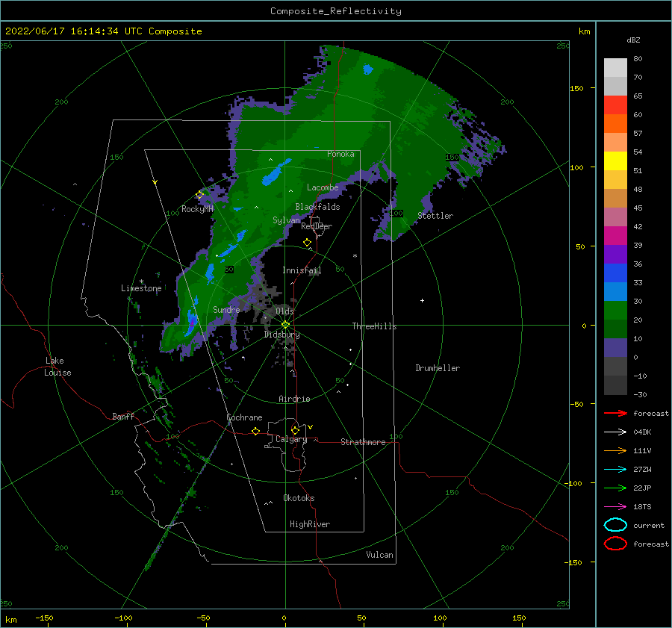Click the yellow diamond marker beside RockyMH
This screenshot has height=628, width=672.
pyautogui.click(x=199, y=195)
